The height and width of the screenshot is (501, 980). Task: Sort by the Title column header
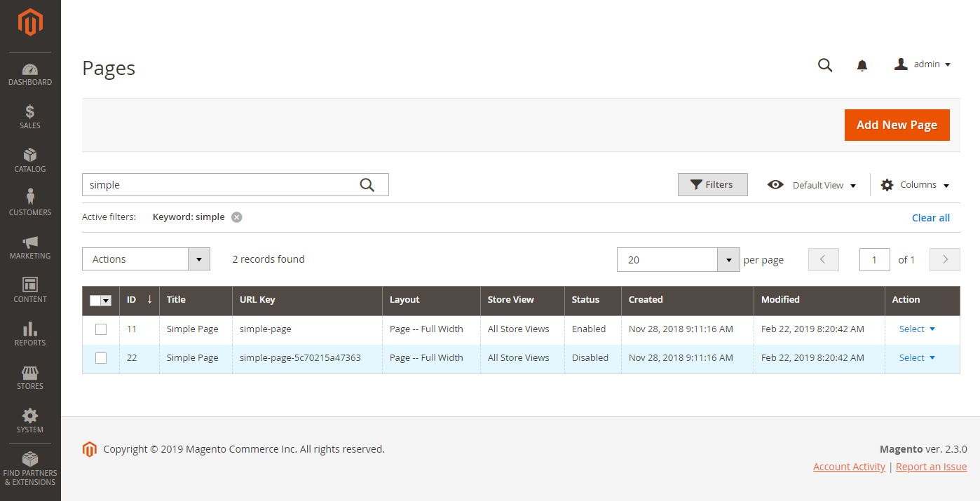pos(196,300)
